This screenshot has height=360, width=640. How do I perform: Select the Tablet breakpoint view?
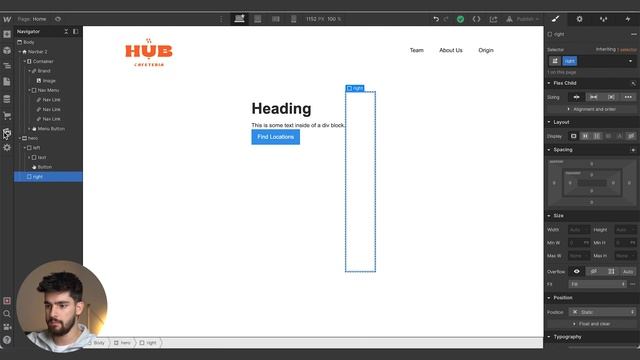pyautogui.click(x=258, y=19)
